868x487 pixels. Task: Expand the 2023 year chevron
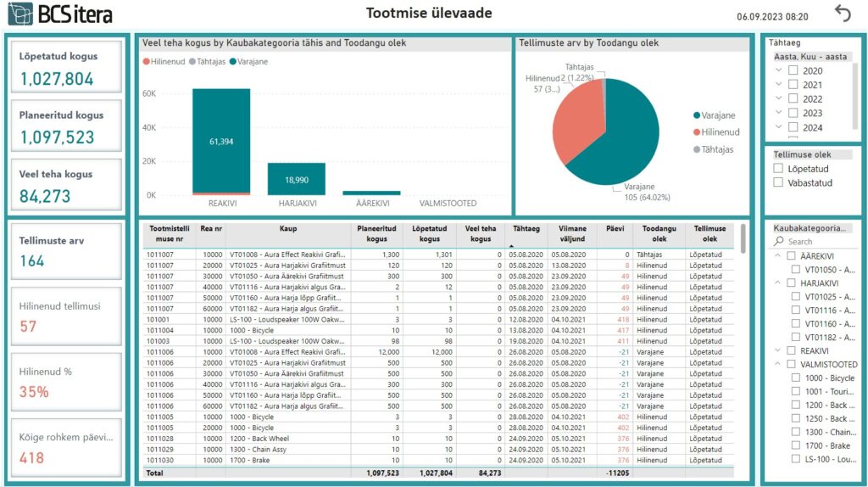click(x=778, y=112)
